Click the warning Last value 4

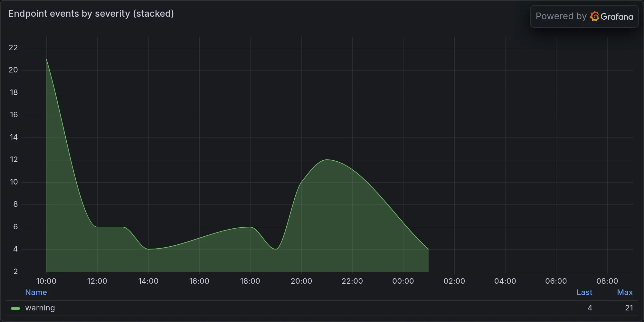pos(590,308)
